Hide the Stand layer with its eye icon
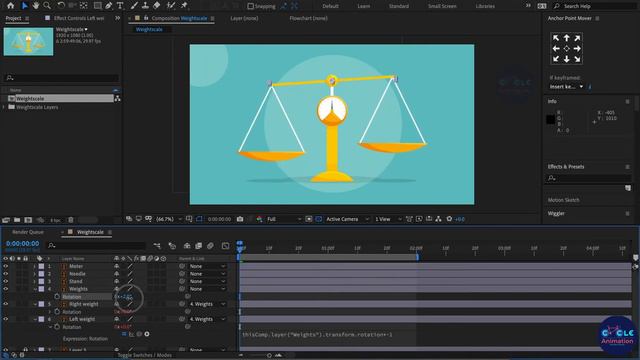Screen dimensions: 640x360 tap(6, 281)
